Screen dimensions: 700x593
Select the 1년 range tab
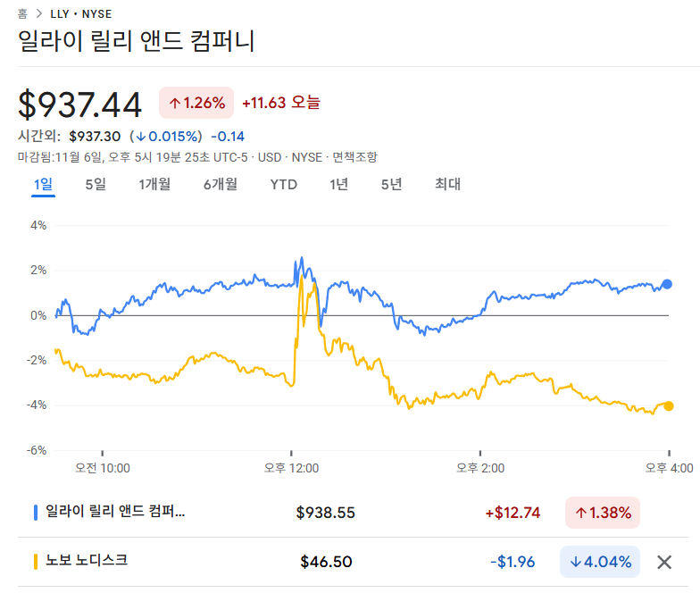point(339,185)
